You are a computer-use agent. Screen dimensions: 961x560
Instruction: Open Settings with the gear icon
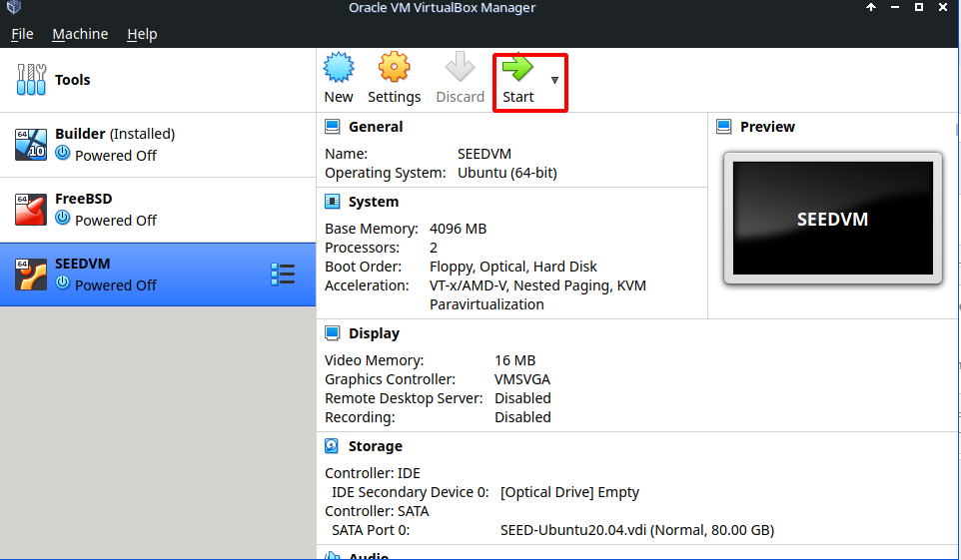click(394, 70)
